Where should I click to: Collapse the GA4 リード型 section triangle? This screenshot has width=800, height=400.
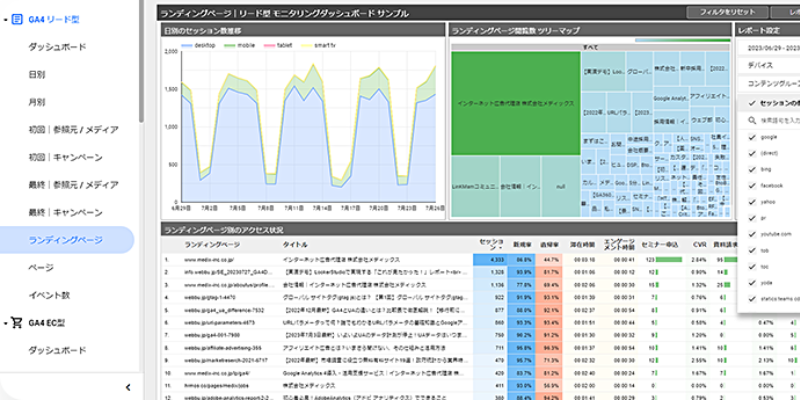5,20
